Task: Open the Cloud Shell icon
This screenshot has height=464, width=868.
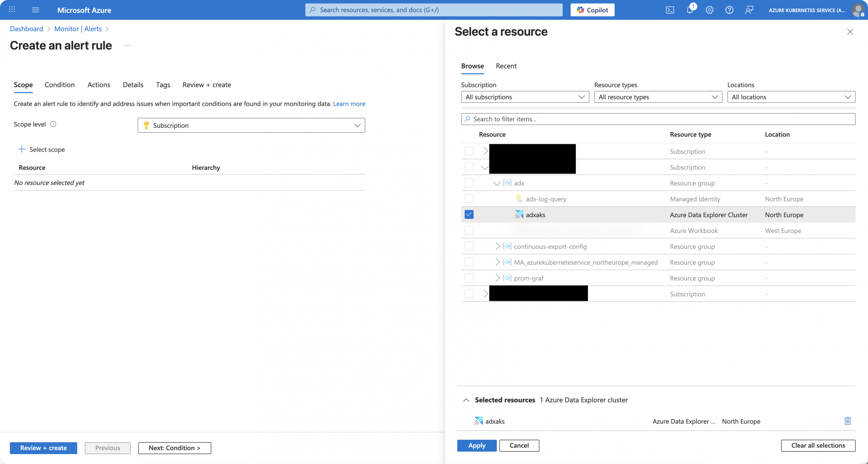Action: click(x=670, y=10)
